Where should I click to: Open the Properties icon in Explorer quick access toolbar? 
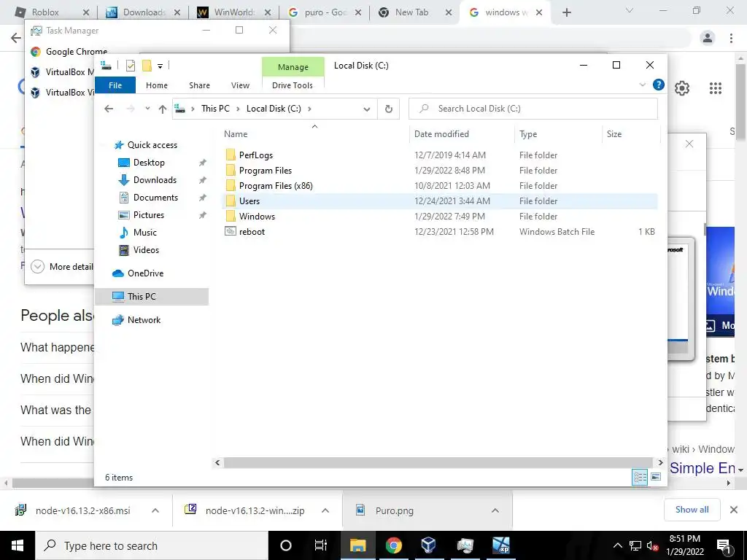pyautogui.click(x=130, y=66)
